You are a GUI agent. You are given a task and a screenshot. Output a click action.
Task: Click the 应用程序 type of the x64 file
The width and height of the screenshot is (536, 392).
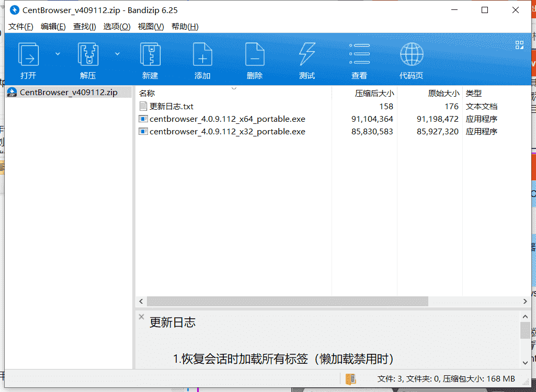481,119
